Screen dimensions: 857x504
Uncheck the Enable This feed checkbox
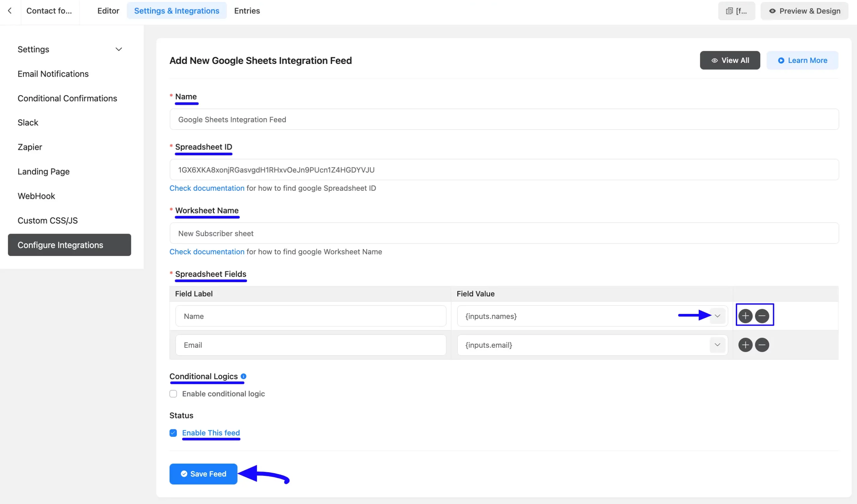[x=173, y=433]
